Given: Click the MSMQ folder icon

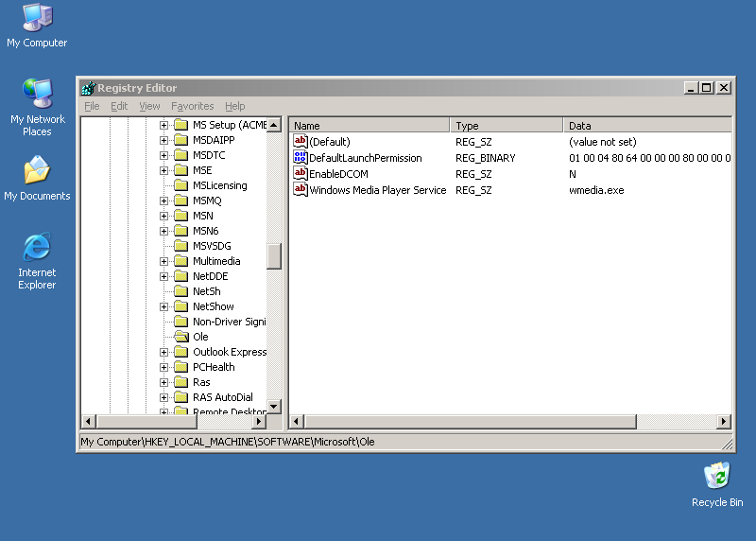Looking at the screenshot, I should click(x=180, y=201).
